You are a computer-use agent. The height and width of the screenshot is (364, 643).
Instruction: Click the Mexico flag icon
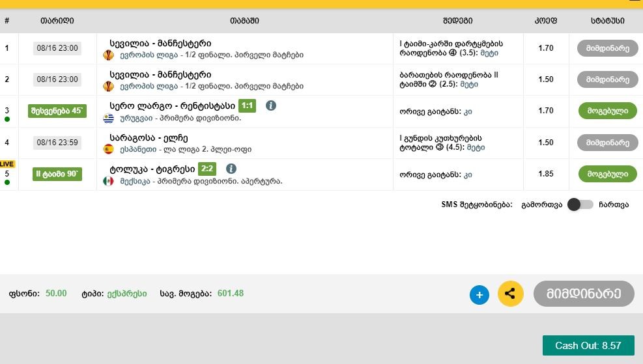[x=108, y=181]
